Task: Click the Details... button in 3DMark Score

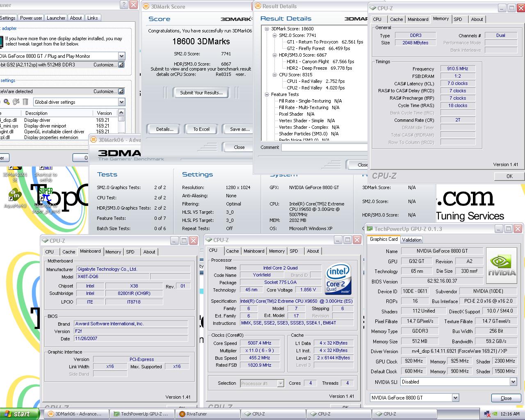Action: pyautogui.click(x=165, y=129)
